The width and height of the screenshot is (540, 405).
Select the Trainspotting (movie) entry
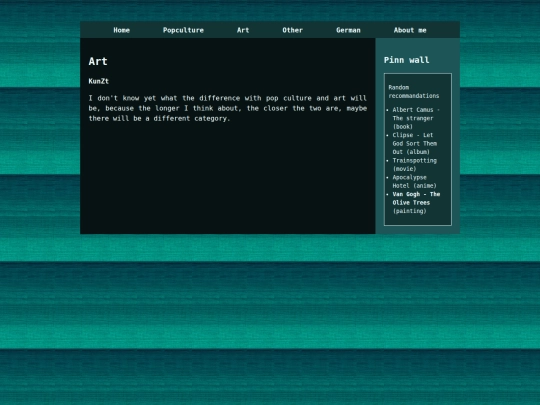[415, 165]
